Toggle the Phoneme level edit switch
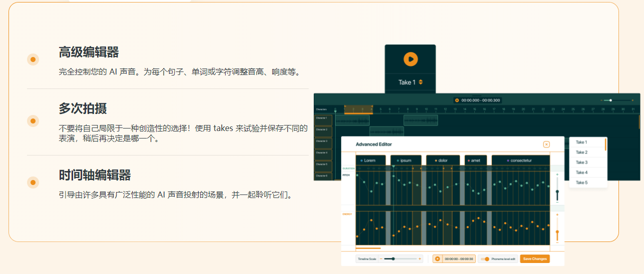644x274 pixels. (x=485, y=259)
